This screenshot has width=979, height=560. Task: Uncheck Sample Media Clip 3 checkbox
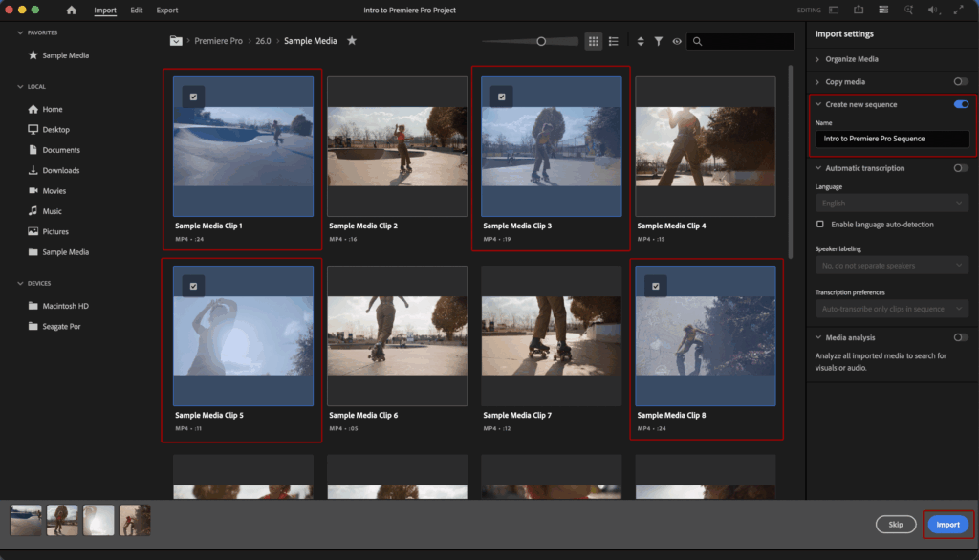(501, 97)
